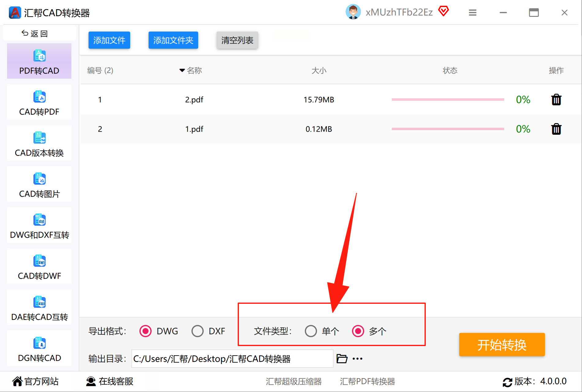582x392 pixels.
Task: Click the 2.pdf progress bar
Action: pyautogui.click(x=448, y=100)
